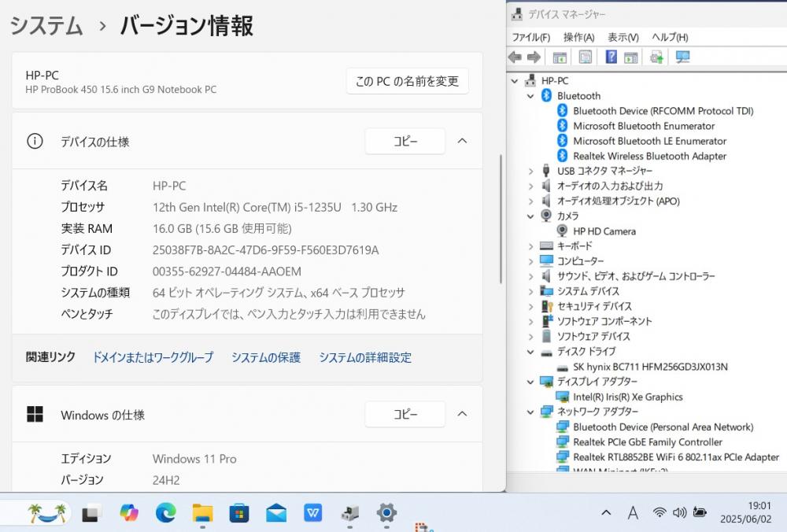
Task: Expand the キーボード category
Action: click(530, 246)
